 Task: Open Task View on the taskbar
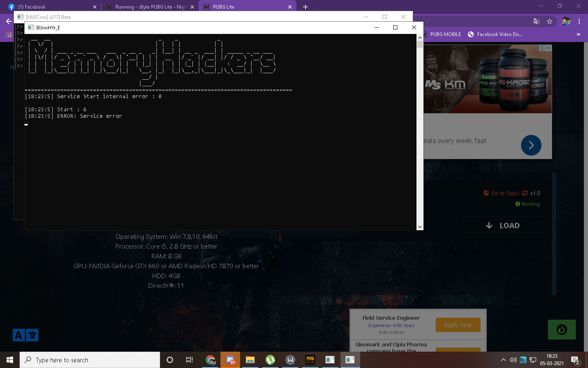coord(189,360)
